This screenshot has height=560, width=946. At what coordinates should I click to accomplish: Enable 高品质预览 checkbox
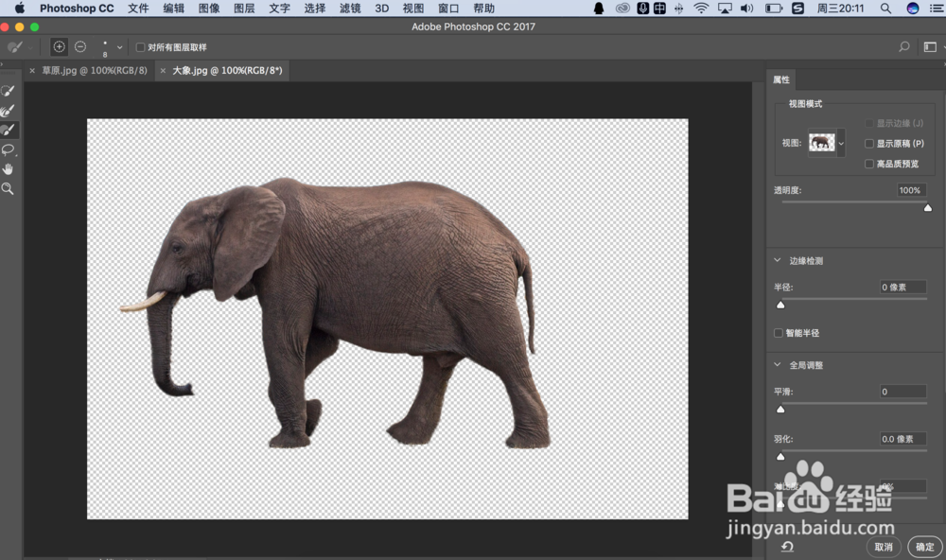point(869,164)
